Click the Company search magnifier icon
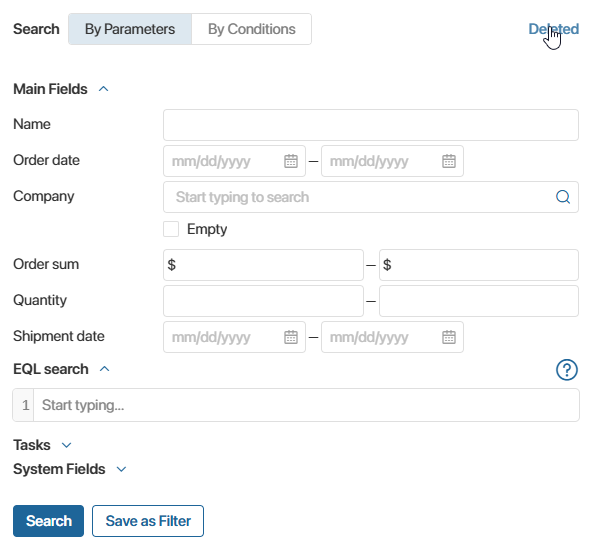The width and height of the screenshot is (589, 548). pos(563,197)
